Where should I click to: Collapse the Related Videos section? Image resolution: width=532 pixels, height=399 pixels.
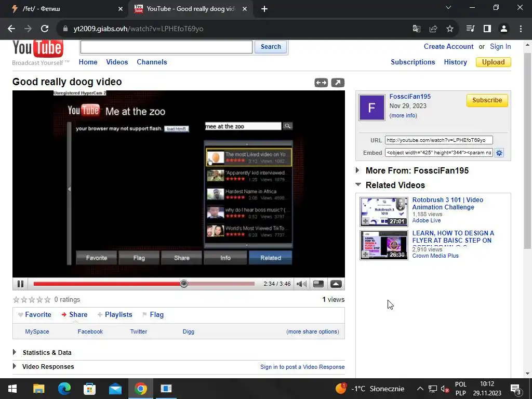358,184
